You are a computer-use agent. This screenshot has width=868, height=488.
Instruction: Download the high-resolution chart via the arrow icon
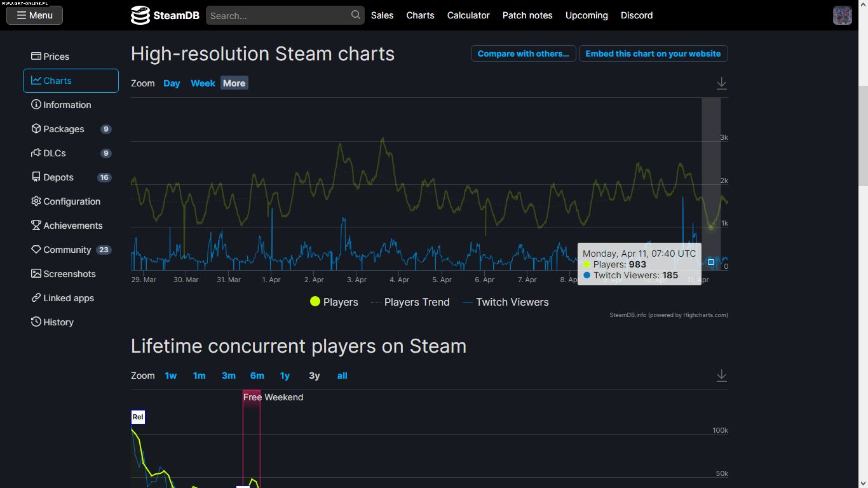[721, 83]
